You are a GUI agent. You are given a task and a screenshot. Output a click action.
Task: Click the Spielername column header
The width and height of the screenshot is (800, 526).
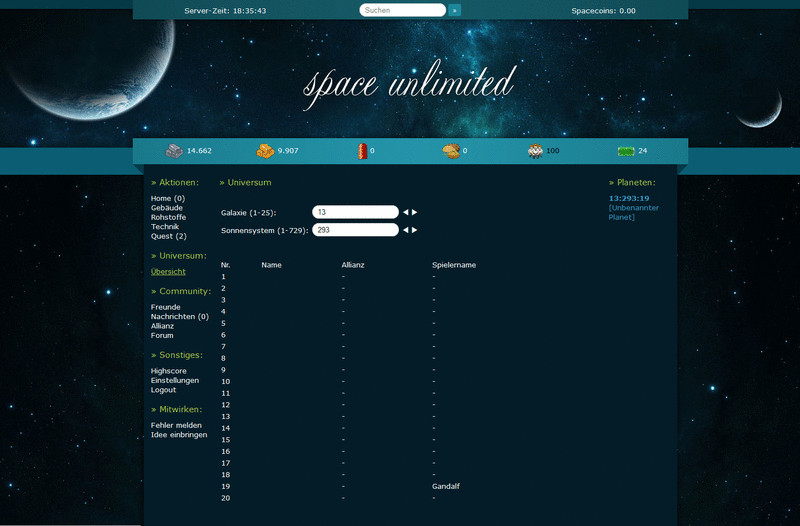click(x=454, y=265)
